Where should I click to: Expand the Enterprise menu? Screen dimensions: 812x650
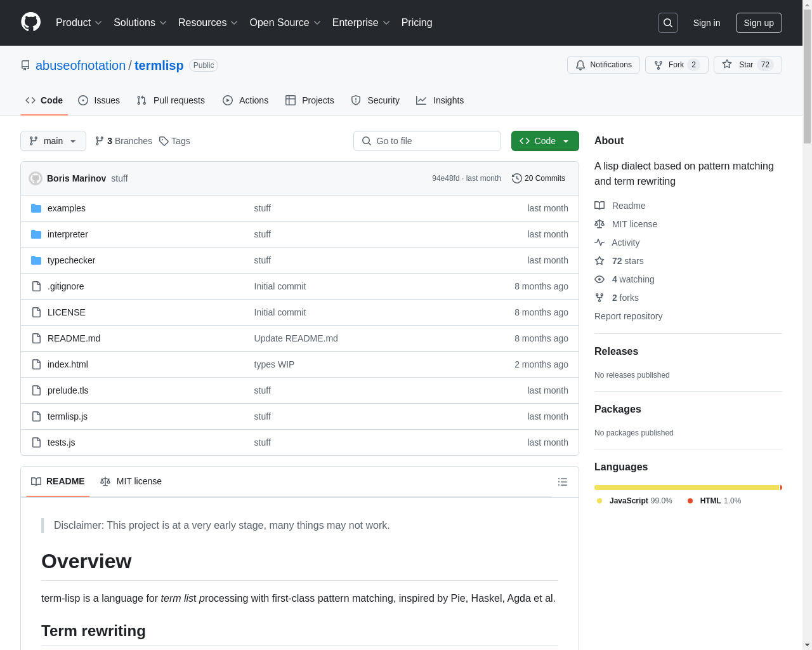pos(361,22)
